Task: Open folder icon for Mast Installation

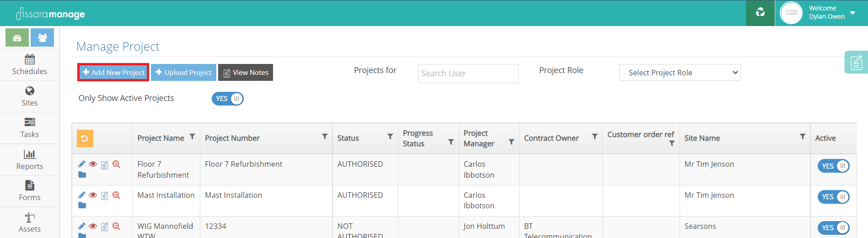Action: (82, 206)
